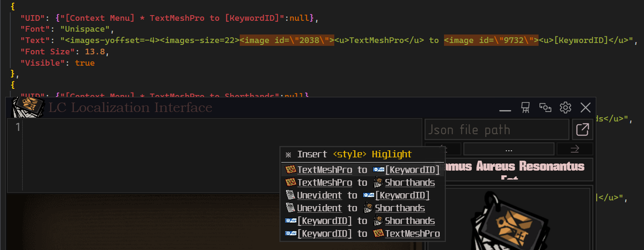Click the right arrow navigation button
This screenshot has width=644, height=250.
coord(574,149)
